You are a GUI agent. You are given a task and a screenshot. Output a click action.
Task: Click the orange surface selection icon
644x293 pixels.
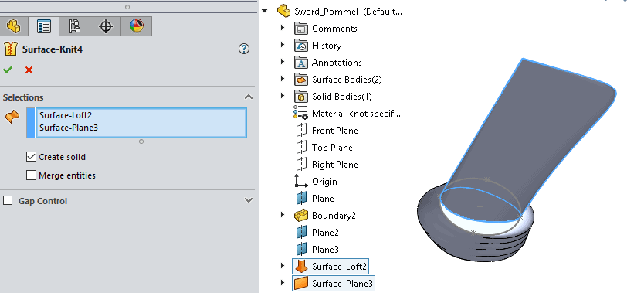pos(12,117)
